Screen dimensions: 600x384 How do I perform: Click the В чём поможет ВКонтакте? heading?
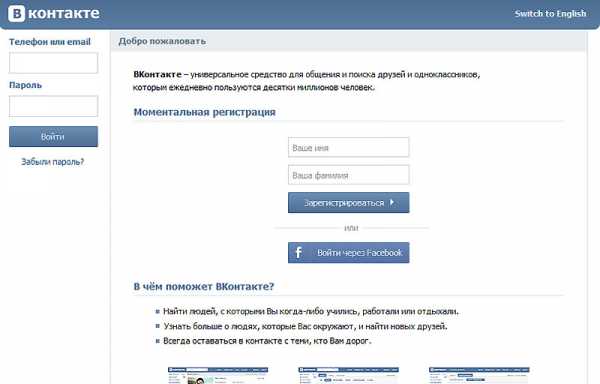(x=204, y=286)
